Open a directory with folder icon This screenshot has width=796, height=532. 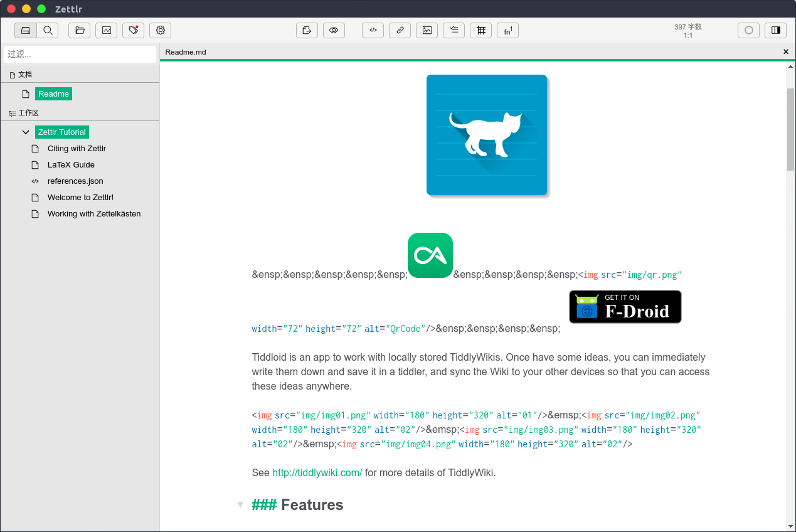[80, 30]
